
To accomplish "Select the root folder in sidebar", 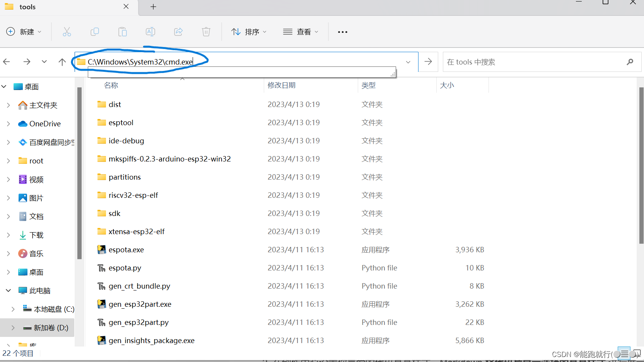I will click(31, 161).
